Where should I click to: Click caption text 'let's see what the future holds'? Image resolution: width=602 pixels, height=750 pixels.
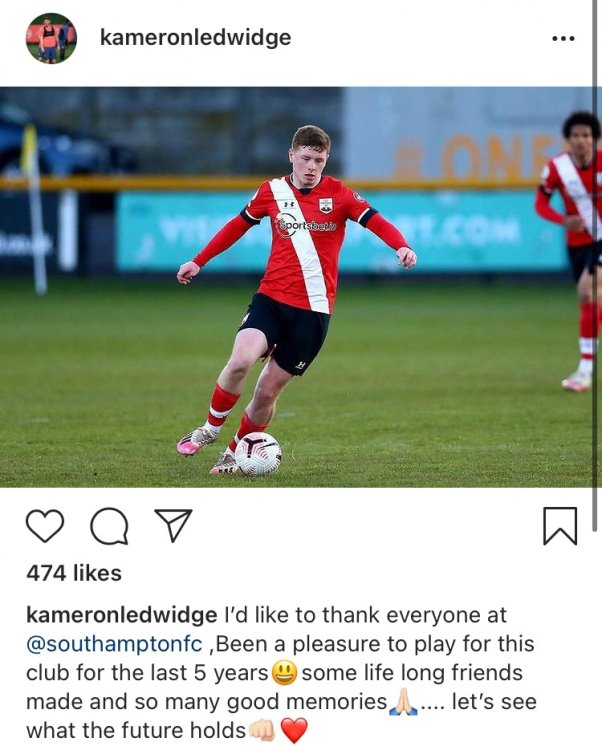coord(281,716)
